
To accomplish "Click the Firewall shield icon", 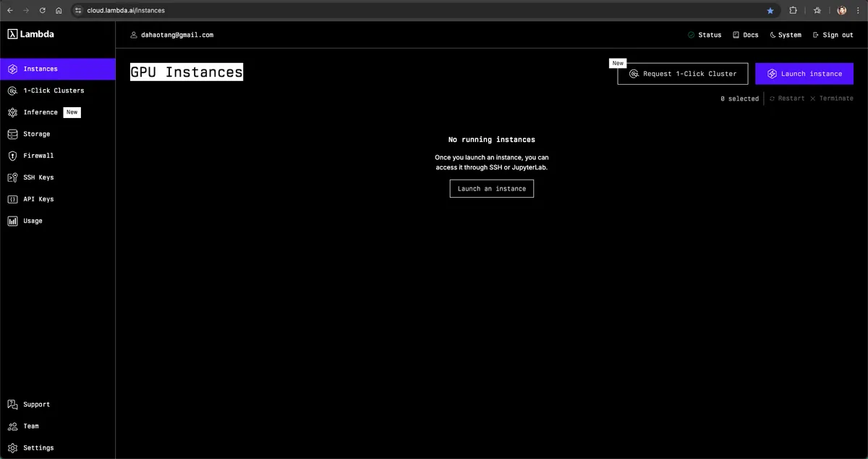I will pyautogui.click(x=12, y=156).
